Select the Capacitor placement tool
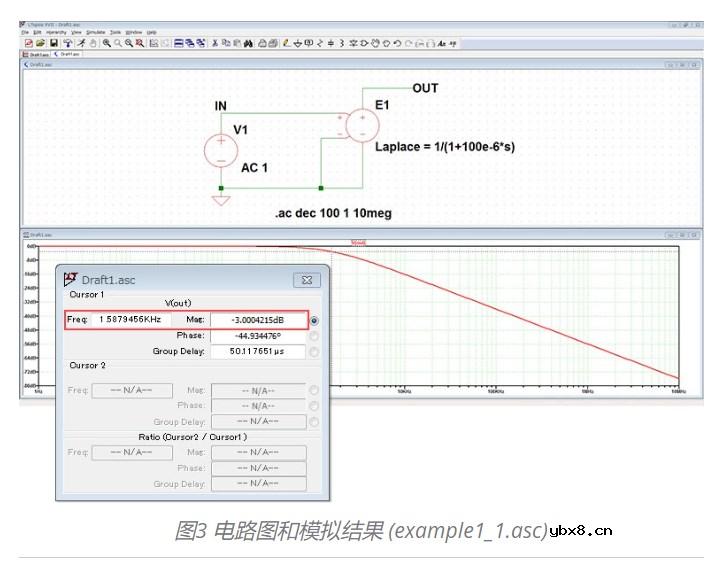Viewport: 728px width, 561px height. 330,43
